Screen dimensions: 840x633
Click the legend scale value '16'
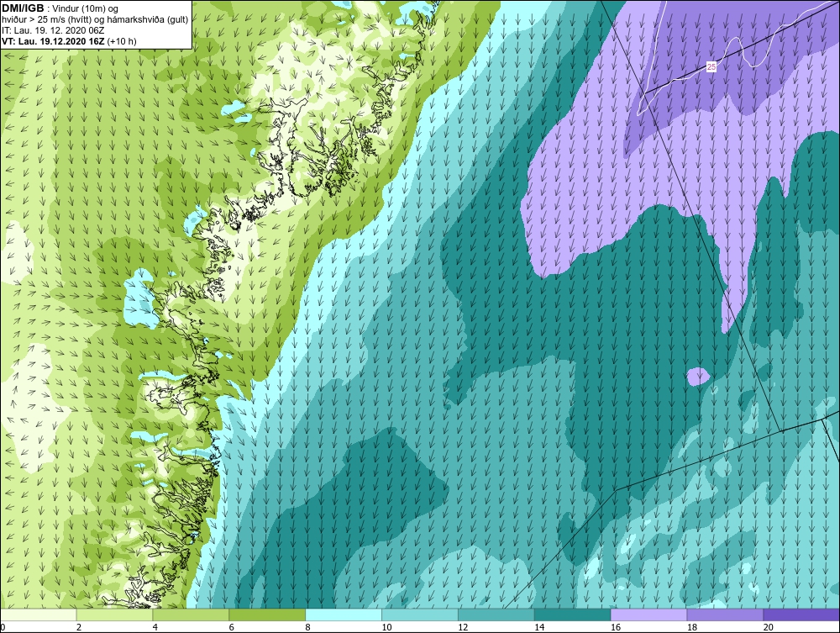tap(616, 627)
